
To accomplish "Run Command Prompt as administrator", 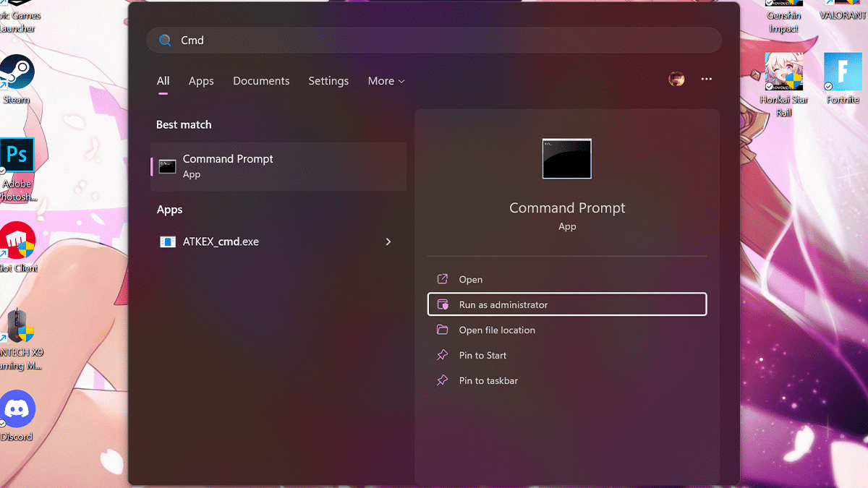I will pyautogui.click(x=567, y=304).
